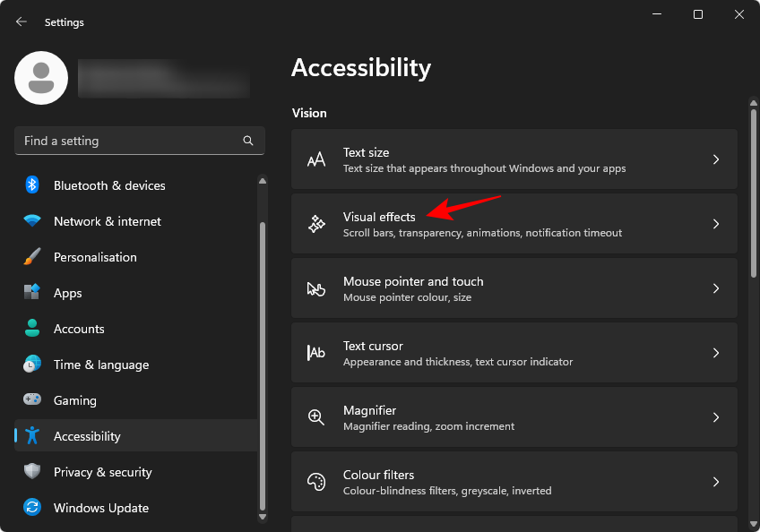This screenshot has width=760, height=532.
Task: Open Apps via its grid icon
Action: (x=30, y=293)
